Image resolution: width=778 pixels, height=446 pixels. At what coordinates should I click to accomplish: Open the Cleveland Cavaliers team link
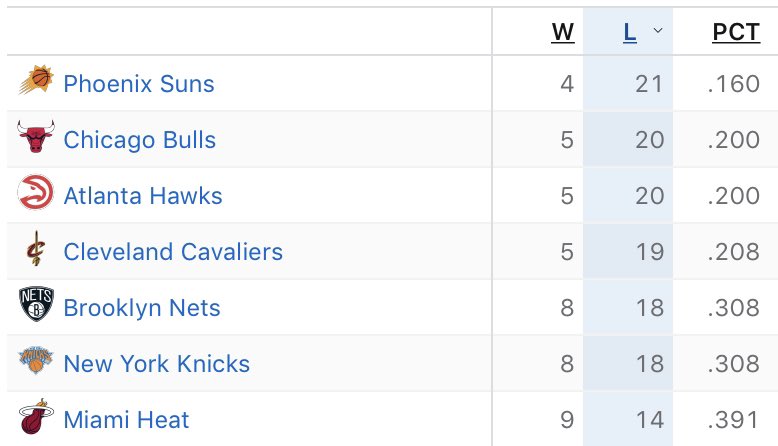173,252
